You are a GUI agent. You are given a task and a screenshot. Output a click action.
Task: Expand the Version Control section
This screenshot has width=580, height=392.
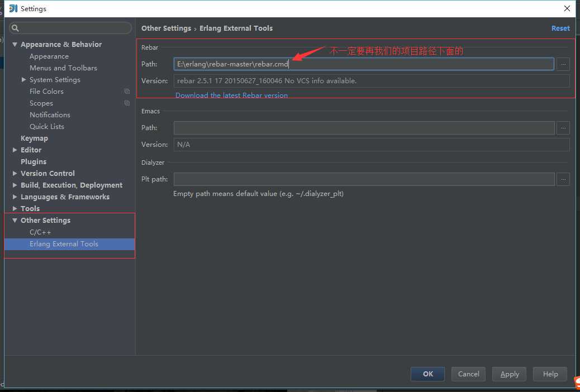[15, 173]
